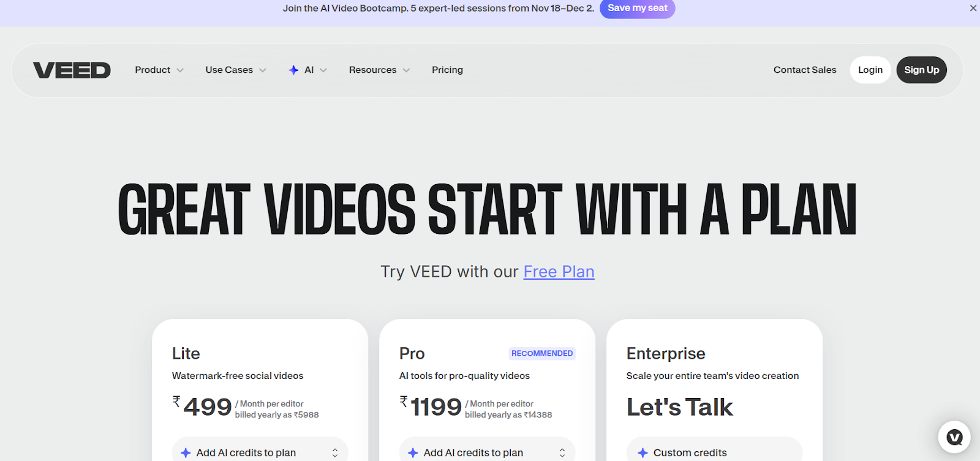Open Lite plan AI credits stepper arrows
Screen dimensions: 980x461
335,453
